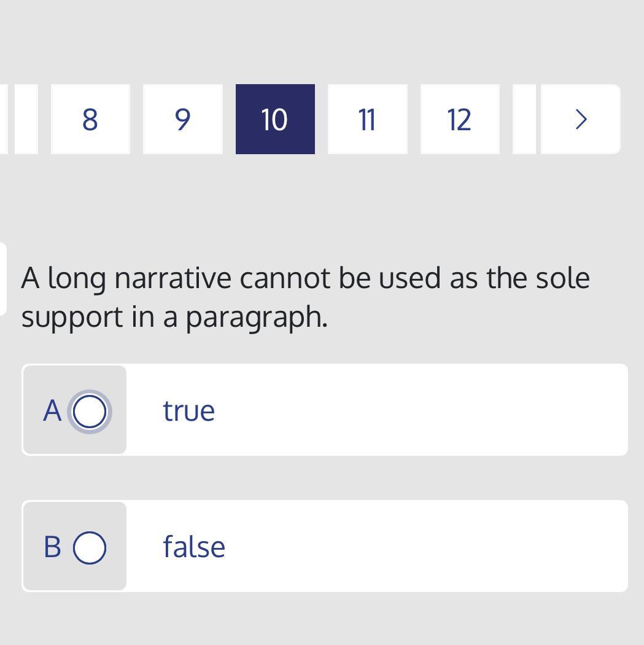Open question 8 in the pagination
644x645 pixels.
click(x=90, y=119)
